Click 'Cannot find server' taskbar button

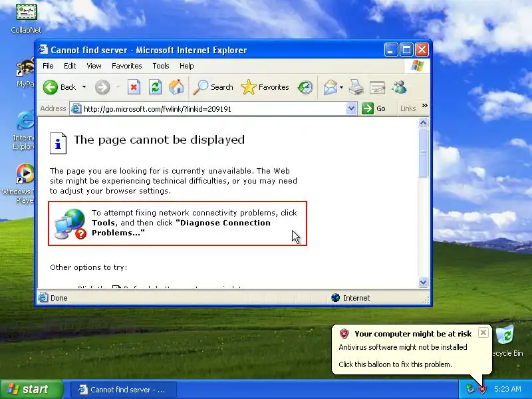124,390
